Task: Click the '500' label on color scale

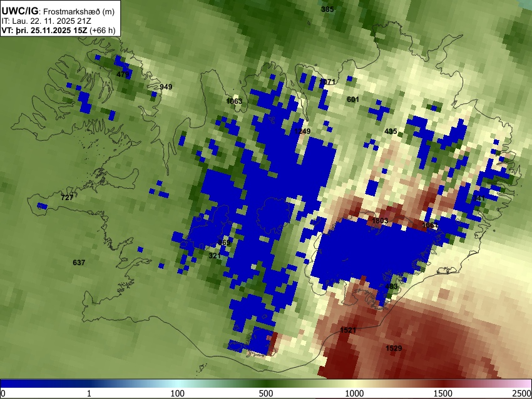Action: pyautogui.click(x=266, y=393)
